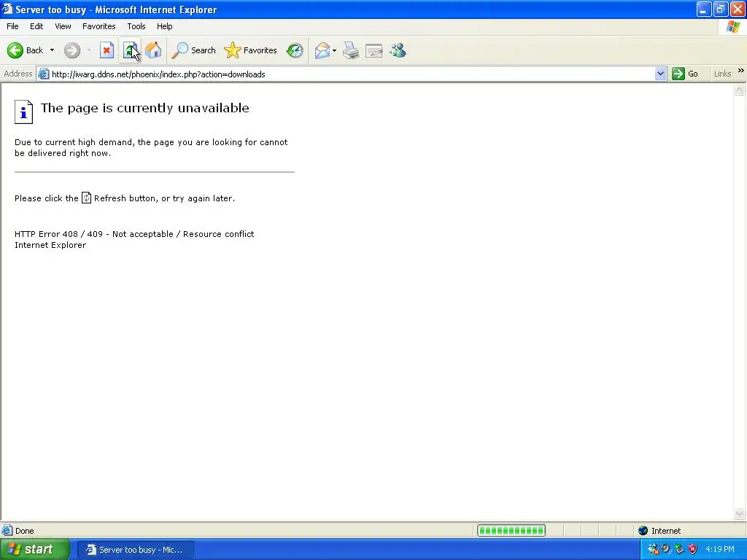Open the Edit menu
Viewport: 747px width, 560px height.
click(36, 26)
